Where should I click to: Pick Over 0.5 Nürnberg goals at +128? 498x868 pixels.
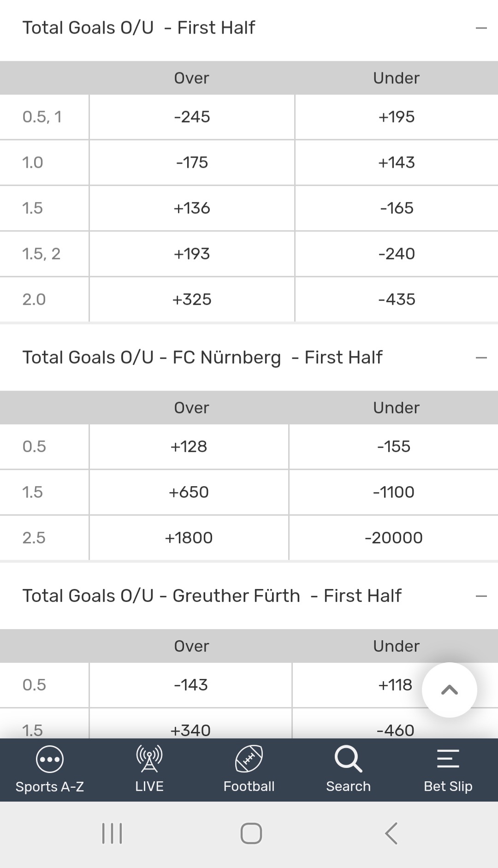[189, 446]
